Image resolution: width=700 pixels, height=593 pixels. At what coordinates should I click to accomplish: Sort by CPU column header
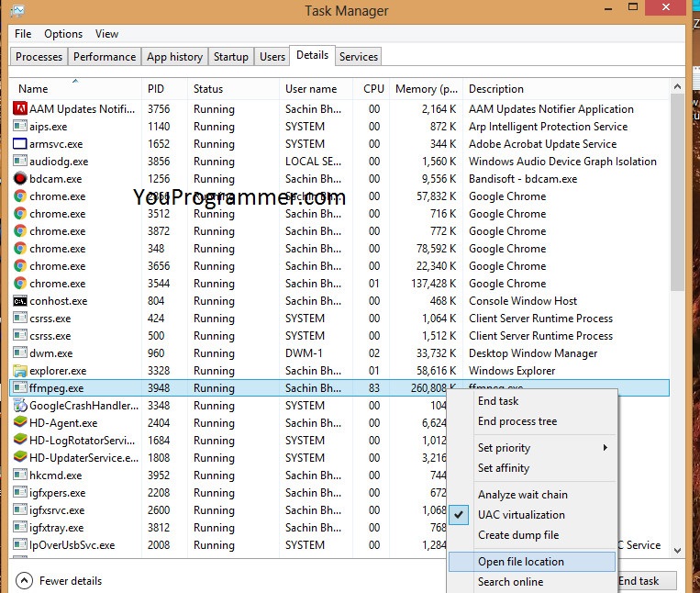click(x=373, y=89)
